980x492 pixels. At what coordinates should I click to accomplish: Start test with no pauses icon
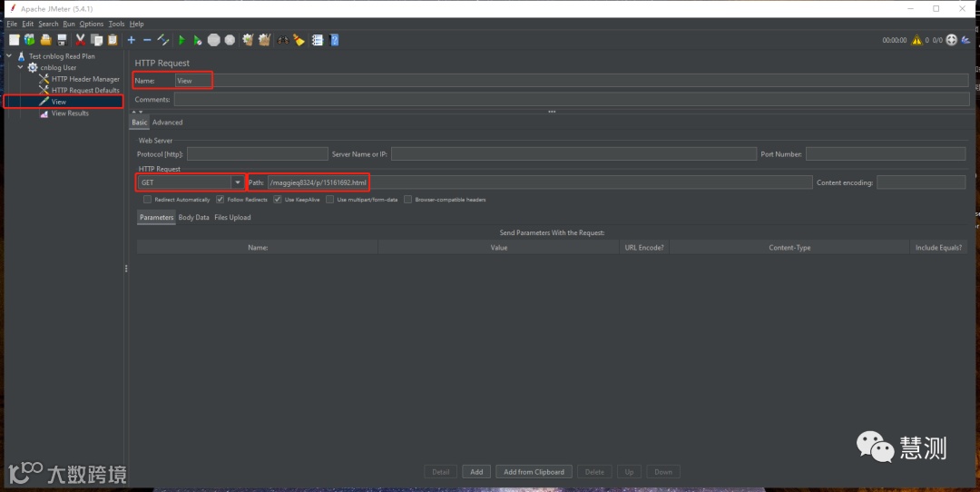point(198,40)
